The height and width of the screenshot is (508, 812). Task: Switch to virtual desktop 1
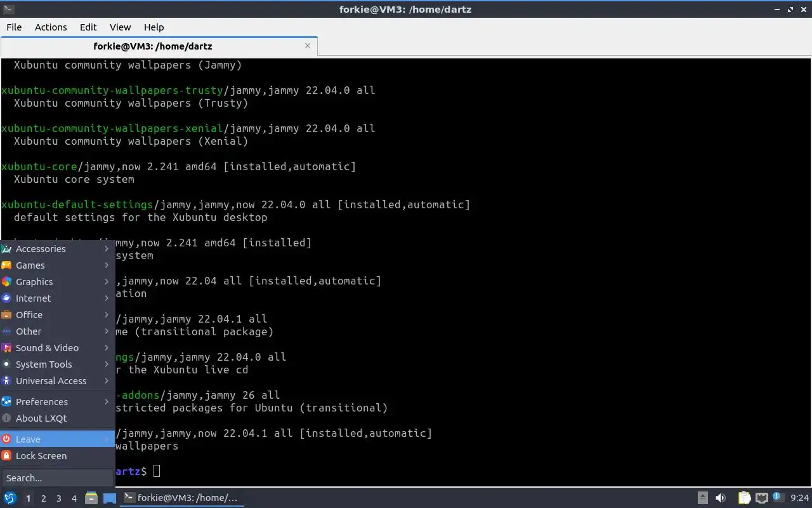pyautogui.click(x=28, y=498)
